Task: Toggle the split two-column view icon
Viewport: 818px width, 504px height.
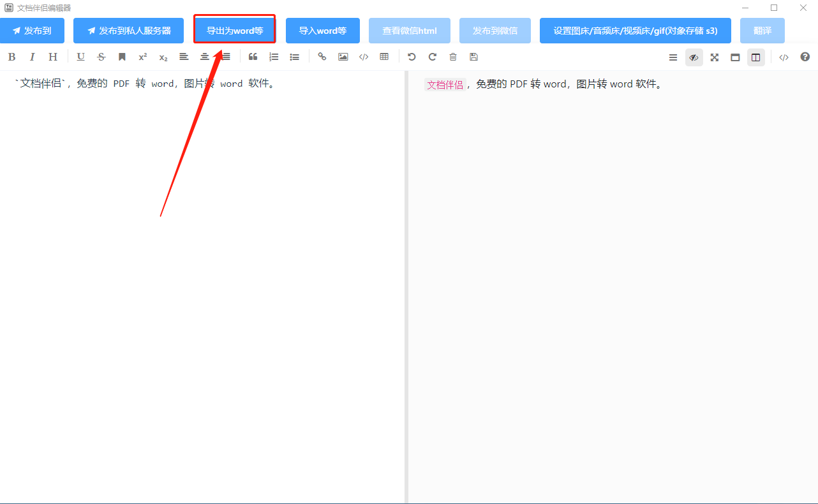Action: point(756,57)
